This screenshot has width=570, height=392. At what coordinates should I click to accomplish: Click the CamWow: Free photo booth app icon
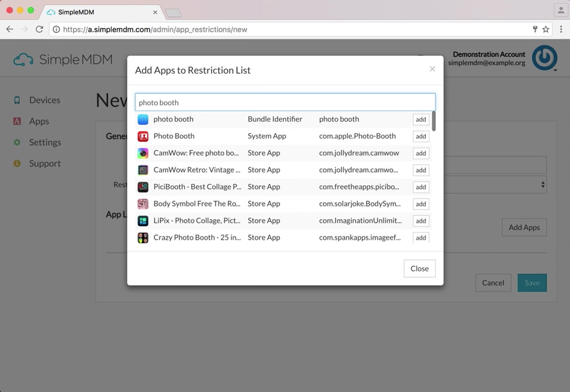[143, 153]
